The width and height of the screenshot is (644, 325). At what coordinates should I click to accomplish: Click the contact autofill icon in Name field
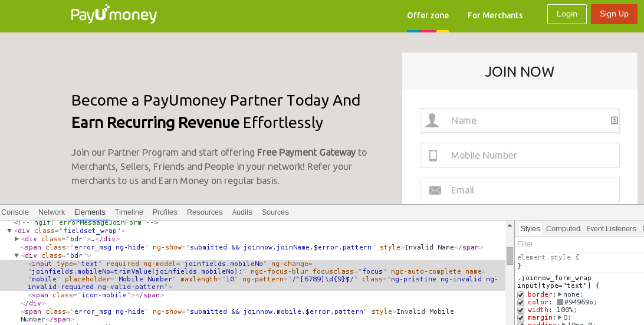614,120
